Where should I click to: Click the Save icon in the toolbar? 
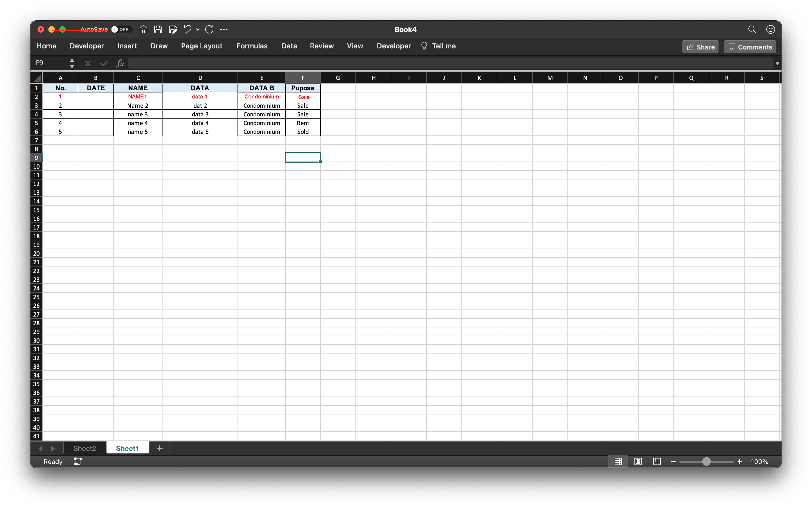tap(158, 29)
